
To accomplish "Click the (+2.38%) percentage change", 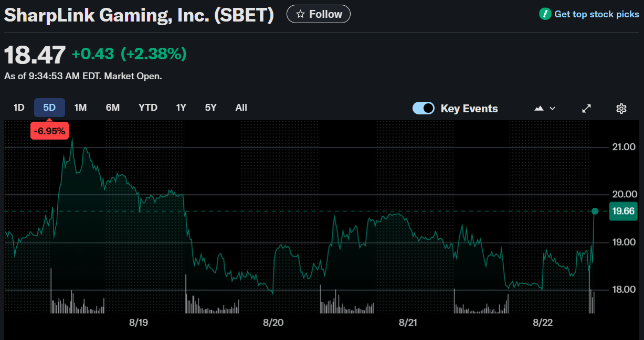I will tap(154, 54).
